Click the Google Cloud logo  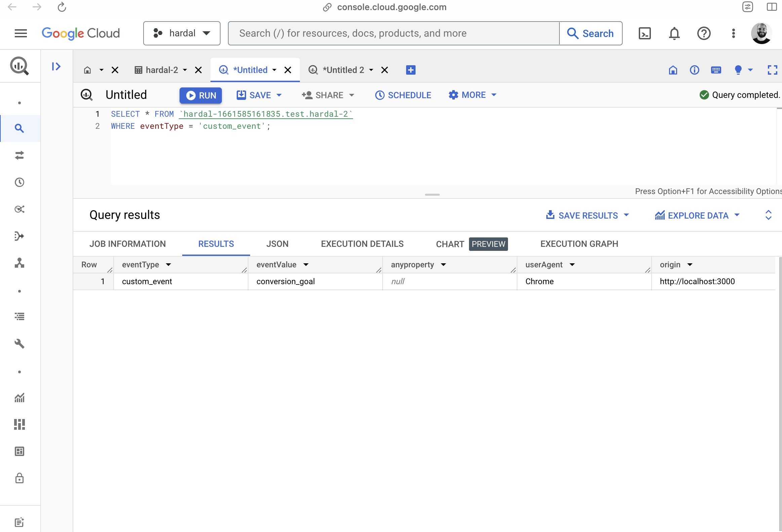pos(81,33)
